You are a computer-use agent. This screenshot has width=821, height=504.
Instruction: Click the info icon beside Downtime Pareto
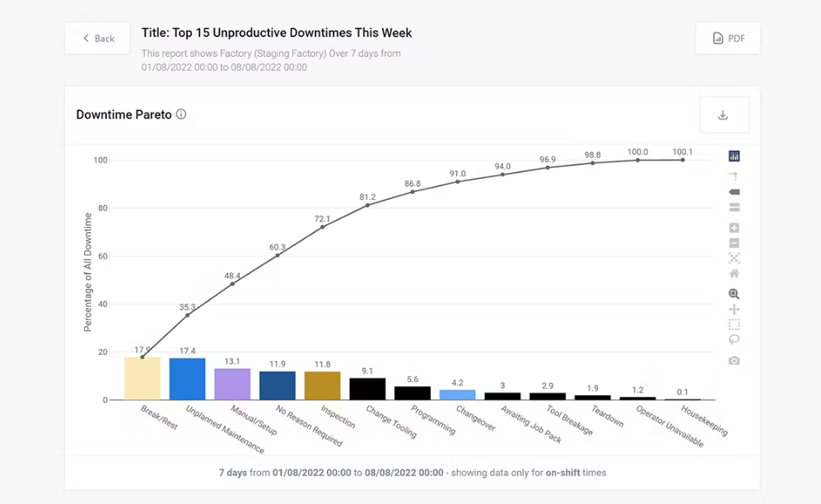[x=181, y=114]
